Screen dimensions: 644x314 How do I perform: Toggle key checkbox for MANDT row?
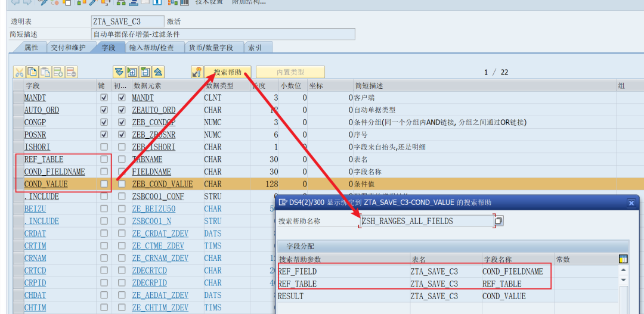(104, 98)
